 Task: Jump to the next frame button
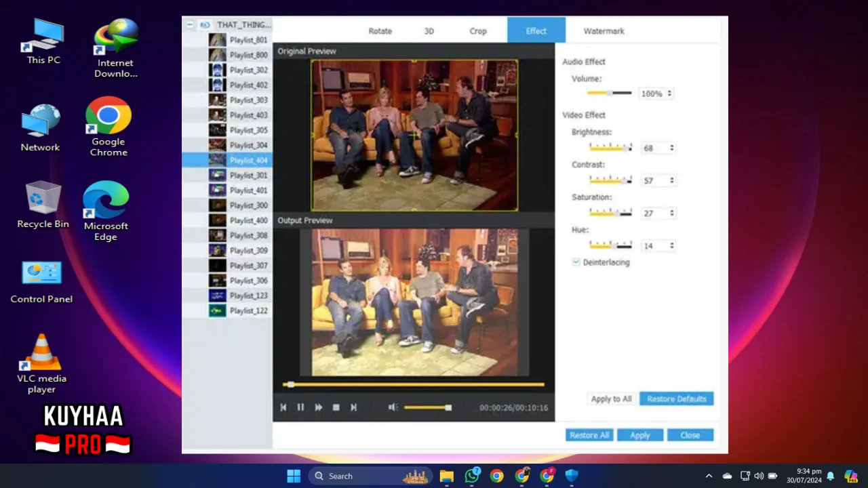tap(353, 407)
